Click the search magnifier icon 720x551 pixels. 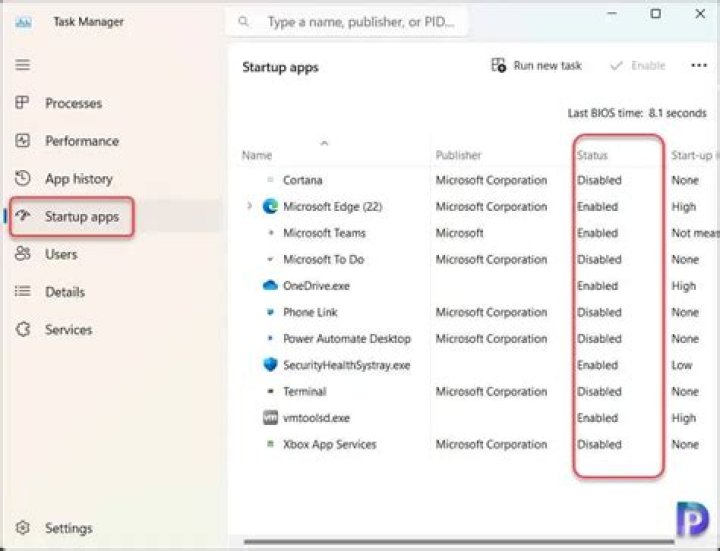tap(243, 22)
